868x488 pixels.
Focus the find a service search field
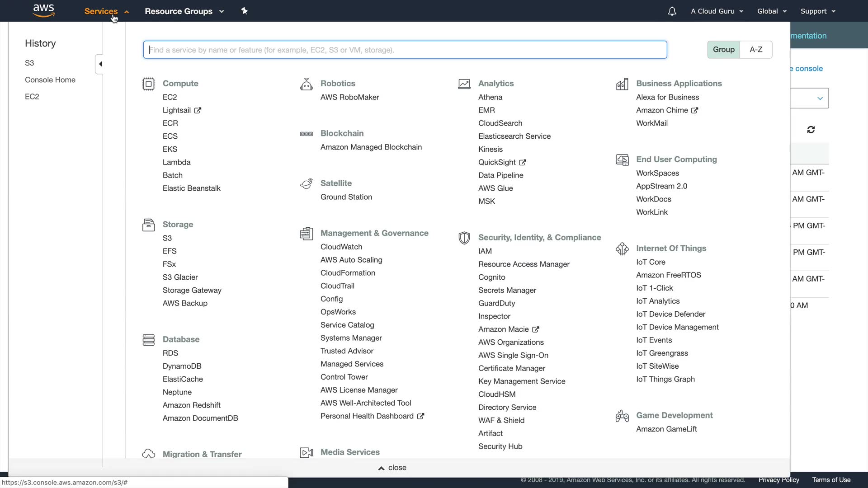point(405,50)
